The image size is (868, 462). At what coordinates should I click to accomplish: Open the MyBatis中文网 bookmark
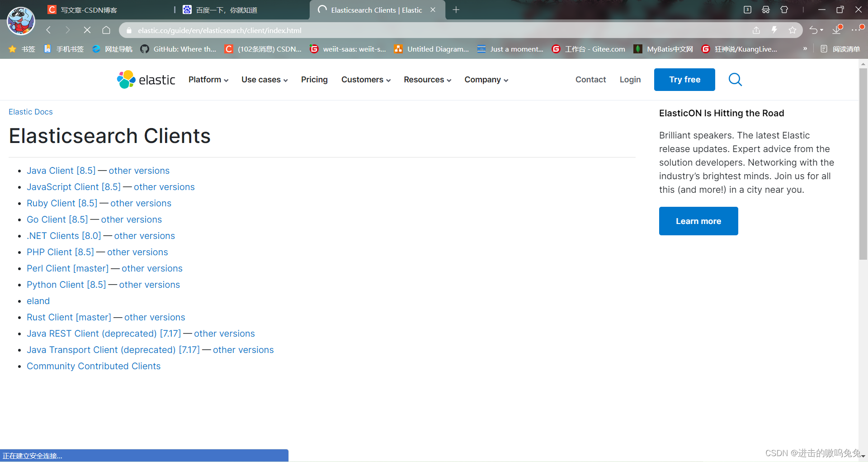click(x=663, y=49)
